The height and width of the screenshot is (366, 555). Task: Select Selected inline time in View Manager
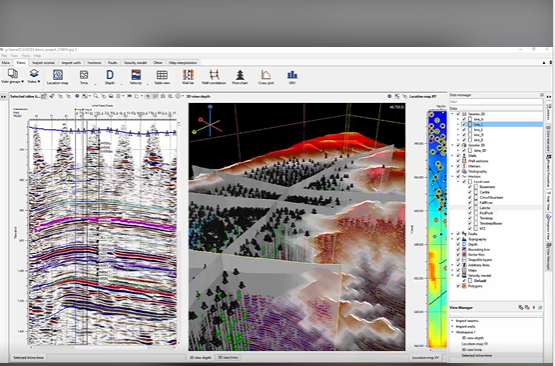pyautogui.click(x=477, y=355)
